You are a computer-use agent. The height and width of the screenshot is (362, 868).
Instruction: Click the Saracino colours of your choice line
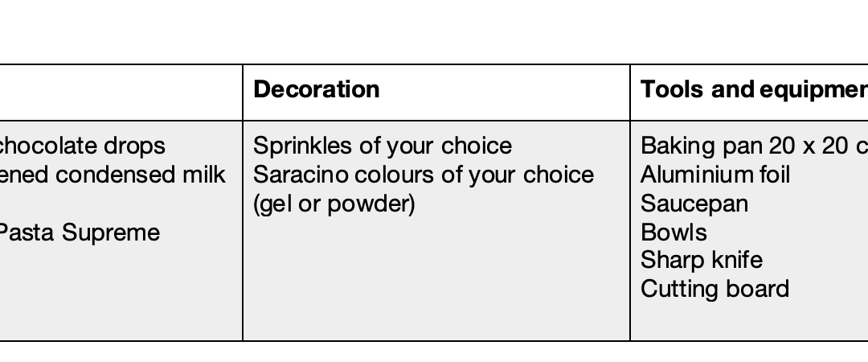(424, 175)
